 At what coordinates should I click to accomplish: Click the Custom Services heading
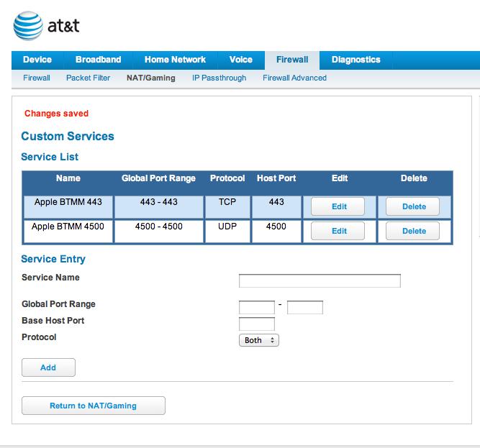(68, 136)
